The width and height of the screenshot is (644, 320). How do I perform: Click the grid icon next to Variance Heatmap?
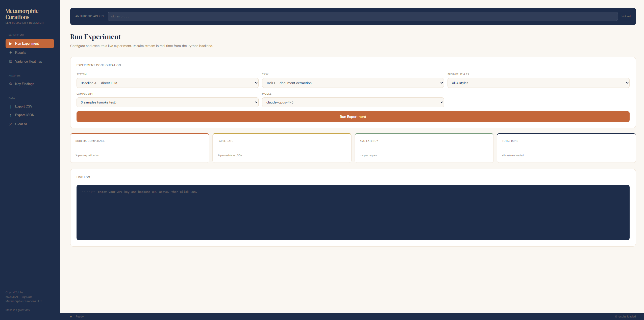tap(11, 61)
